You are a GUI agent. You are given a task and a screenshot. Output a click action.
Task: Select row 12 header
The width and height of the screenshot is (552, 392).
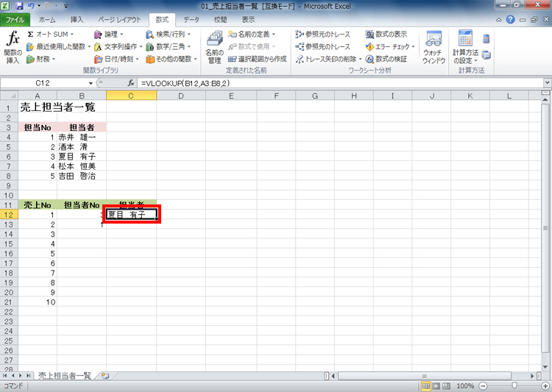point(9,215)
